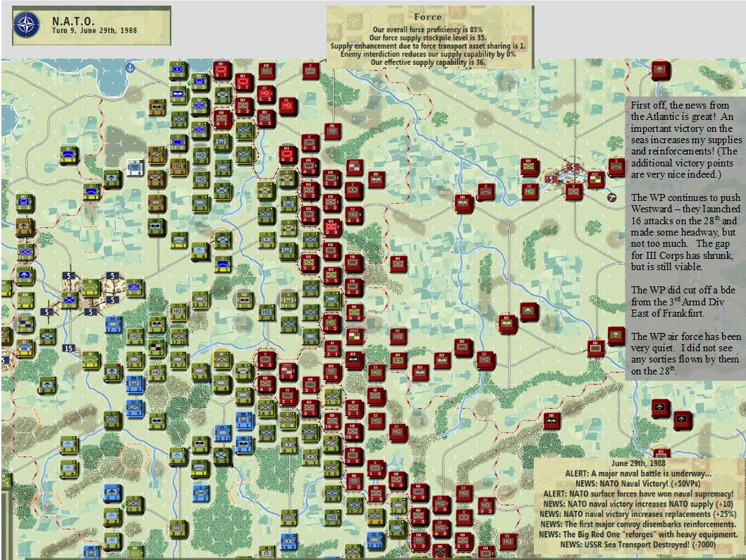
Task: Select the black-white checkered counter labeled 1 2
Action: [x=156, y=348]
